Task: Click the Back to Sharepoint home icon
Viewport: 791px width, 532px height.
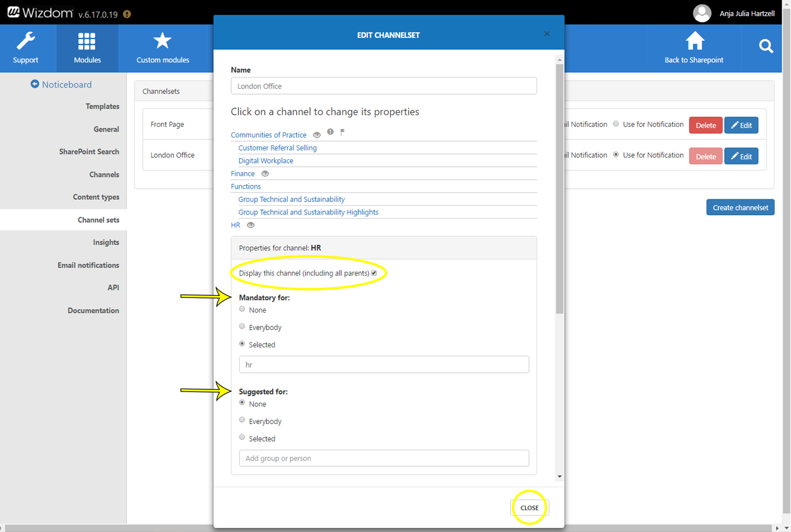Action: 694,41
